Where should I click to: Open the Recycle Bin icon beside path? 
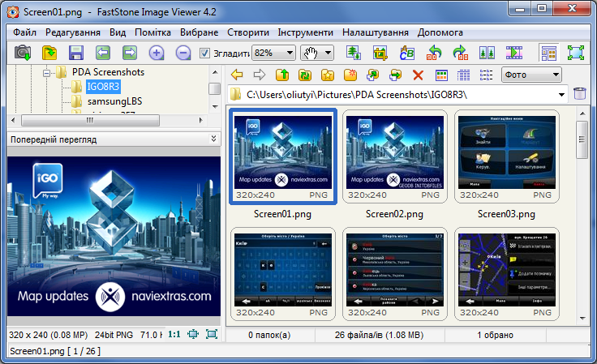click(580, 93)
